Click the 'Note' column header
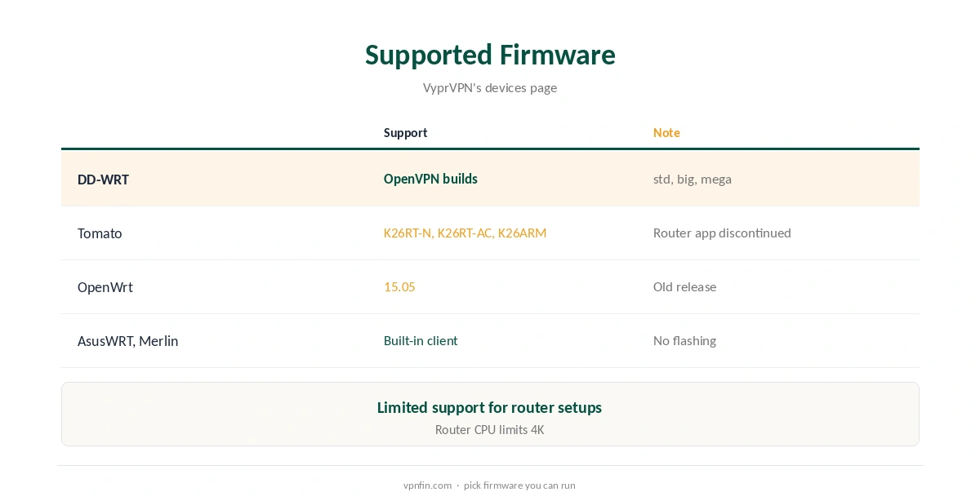 click(x=666, y=132)
